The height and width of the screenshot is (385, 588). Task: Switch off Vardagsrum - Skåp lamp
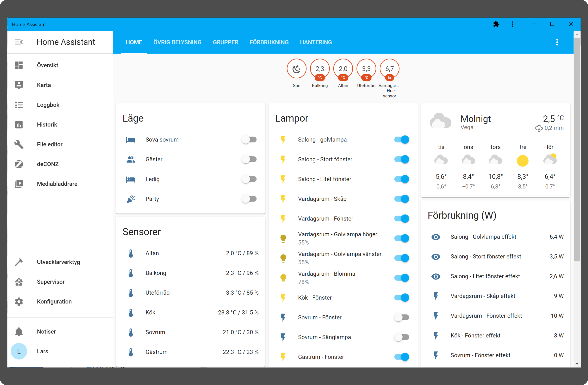point(402,199)
